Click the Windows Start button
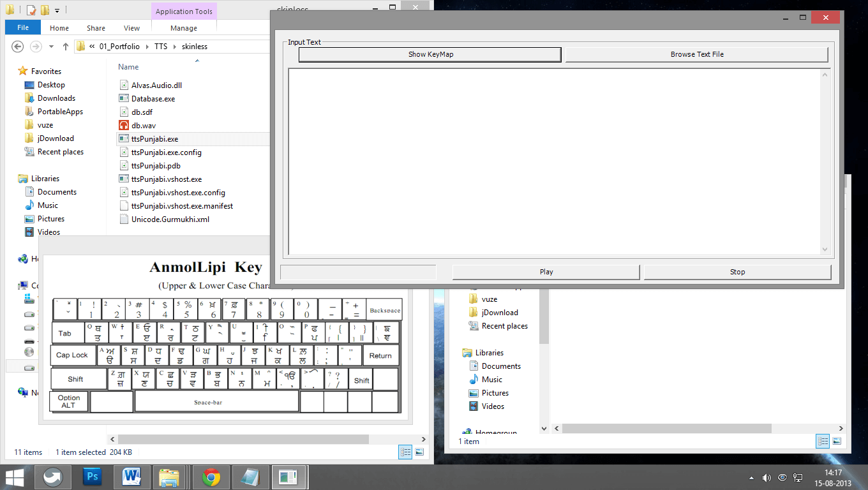Screen dimensions: 868x490 pos(15,477)
